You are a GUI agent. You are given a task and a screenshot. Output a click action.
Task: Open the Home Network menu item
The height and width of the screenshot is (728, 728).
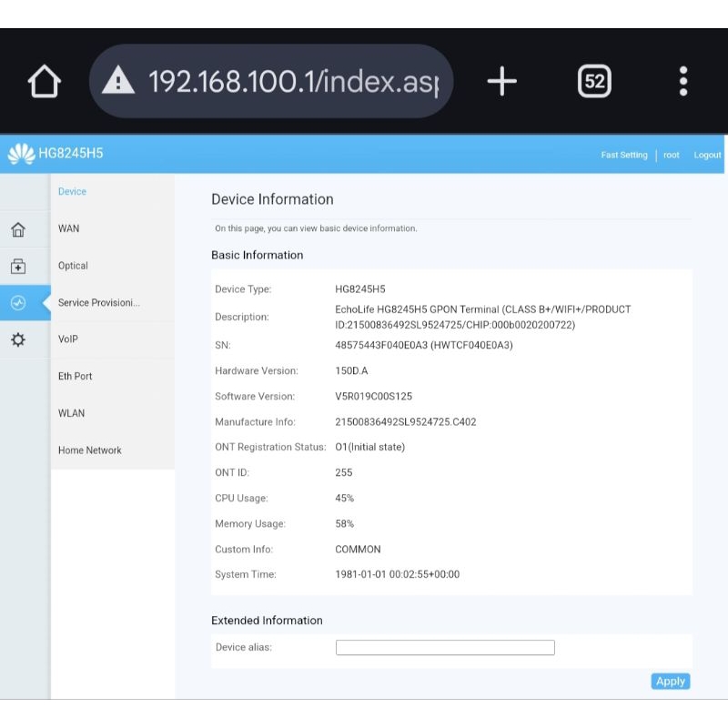90,450
